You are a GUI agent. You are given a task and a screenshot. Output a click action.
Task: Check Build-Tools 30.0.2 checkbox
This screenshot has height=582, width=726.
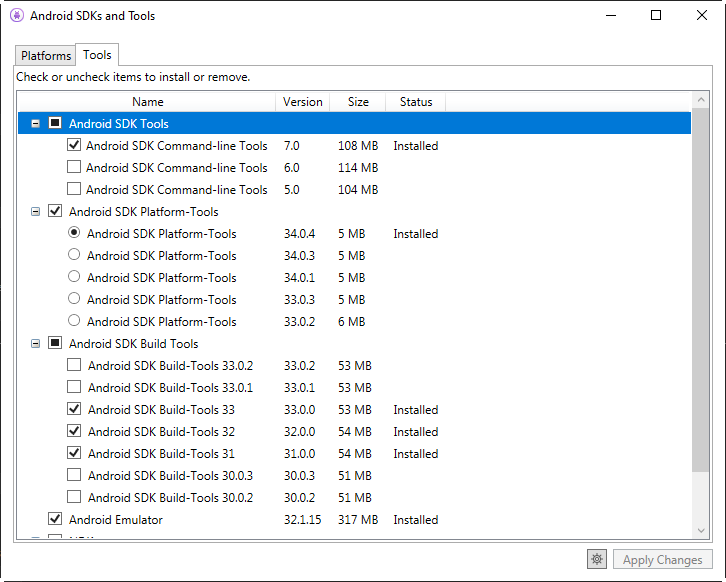[x=74, y=497]
